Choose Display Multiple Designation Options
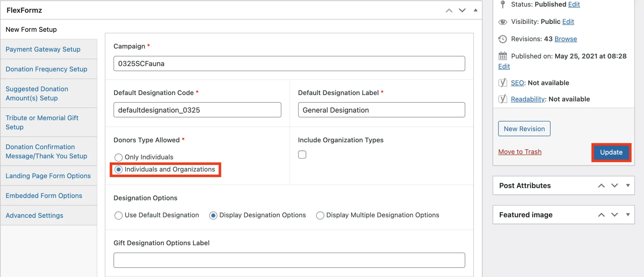Viewport: 644px width, 277px height. click(x=320, y=215)
